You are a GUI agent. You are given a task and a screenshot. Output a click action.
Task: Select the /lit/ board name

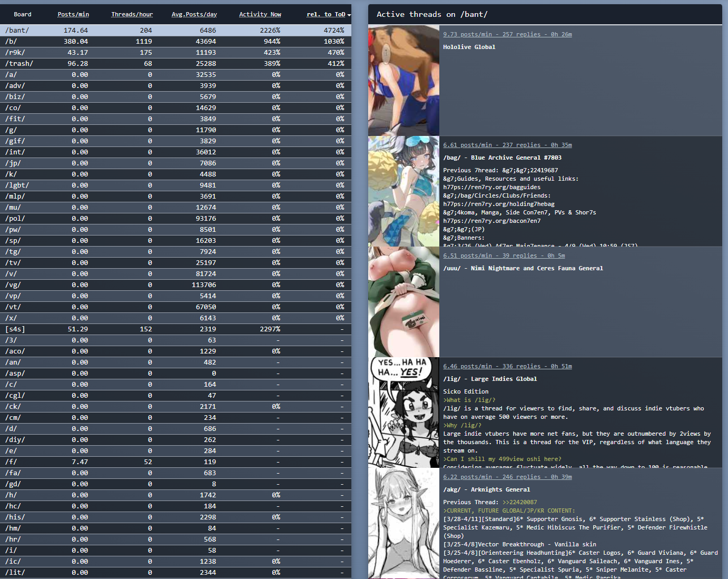15,573
